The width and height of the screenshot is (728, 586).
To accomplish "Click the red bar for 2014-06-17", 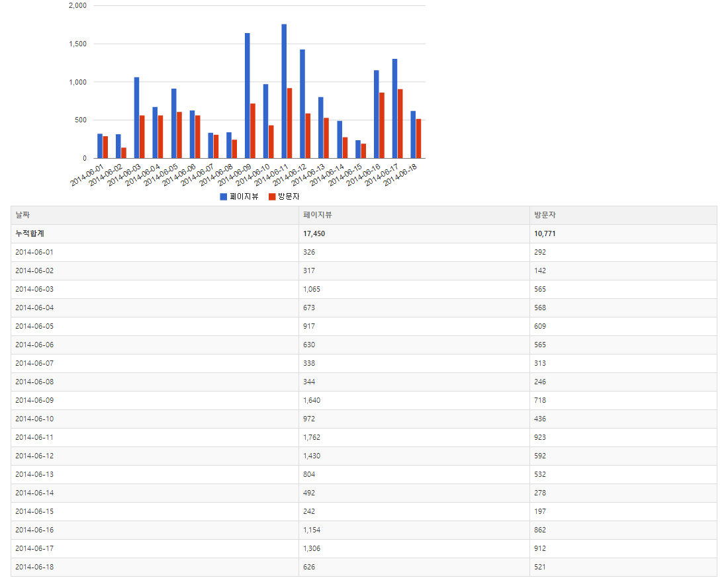I will [400, 124].
